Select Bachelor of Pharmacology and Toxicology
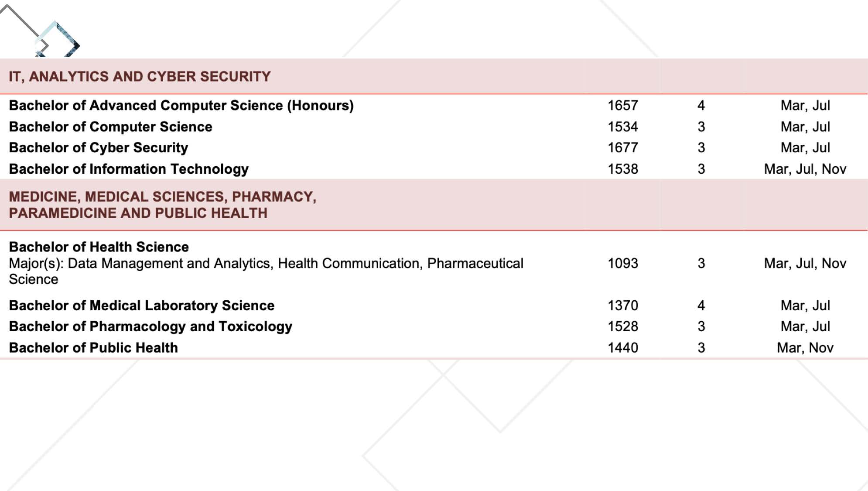 150,326
